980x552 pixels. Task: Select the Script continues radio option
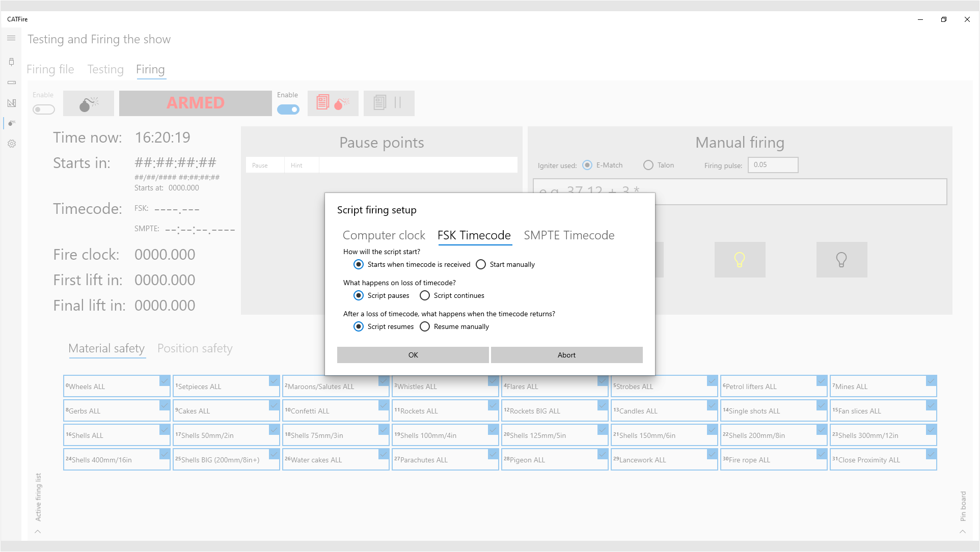coord(425,295)
